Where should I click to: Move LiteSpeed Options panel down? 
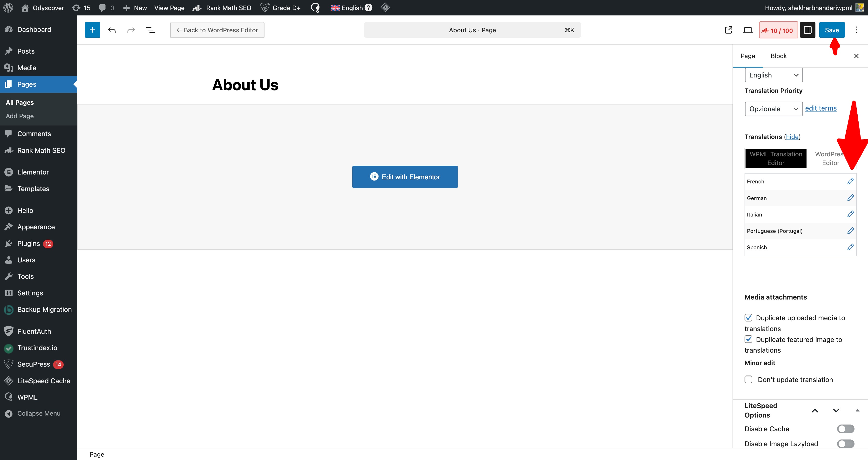pos(836,411)
